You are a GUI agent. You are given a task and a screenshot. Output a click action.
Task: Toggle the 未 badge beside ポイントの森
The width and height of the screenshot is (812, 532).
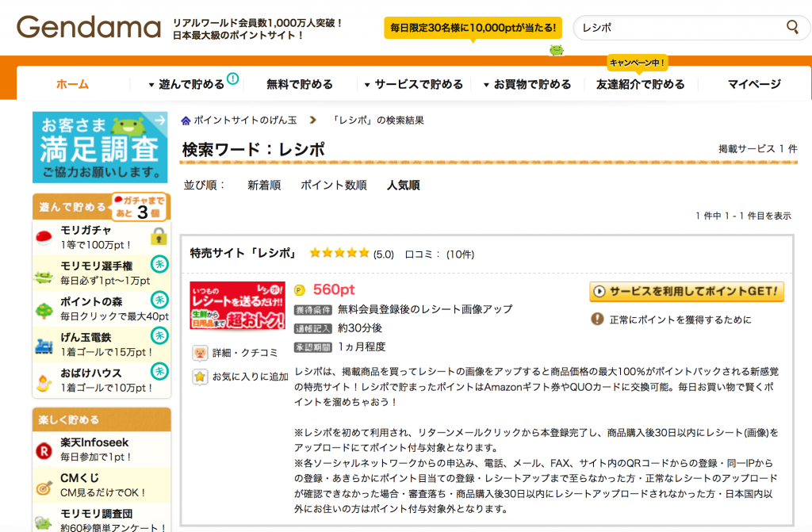point(159,300)
